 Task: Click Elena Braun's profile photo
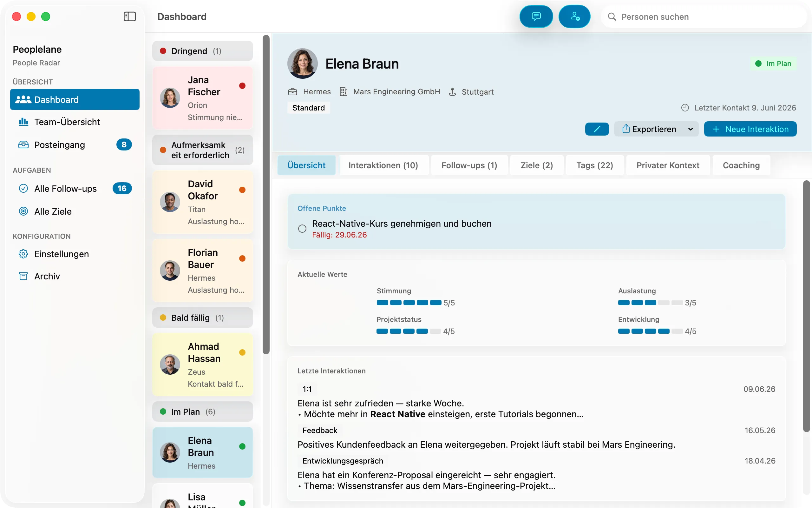click(302, 63)
